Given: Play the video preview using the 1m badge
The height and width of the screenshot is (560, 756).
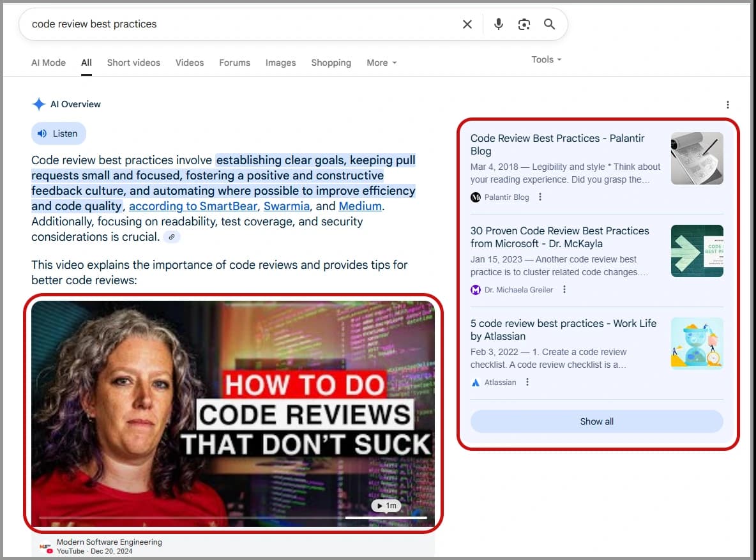Looking at the screenshot, I should tap(386, 506).
